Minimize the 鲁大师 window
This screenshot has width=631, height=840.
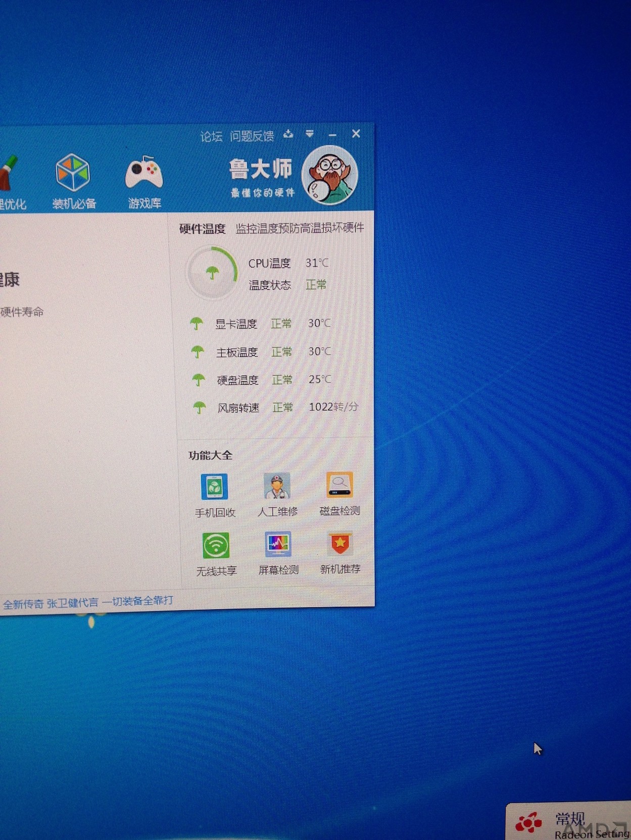click(332, 134)
